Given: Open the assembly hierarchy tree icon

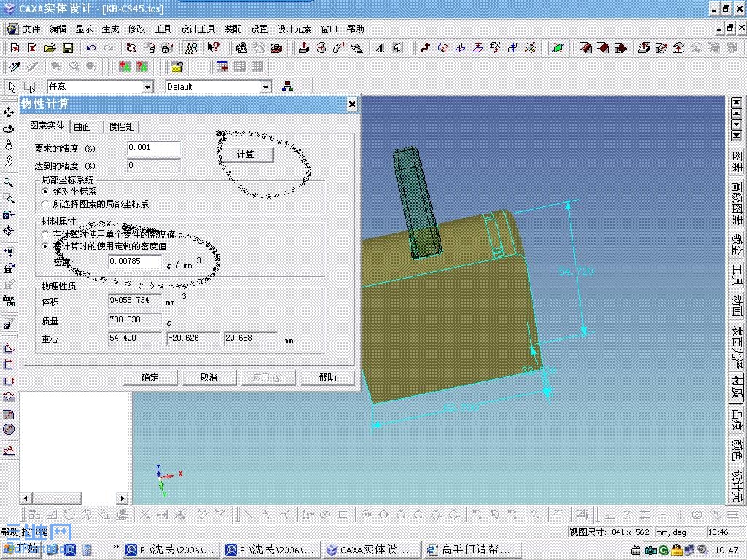Looking at the screenshot, I should pos(287,87).
